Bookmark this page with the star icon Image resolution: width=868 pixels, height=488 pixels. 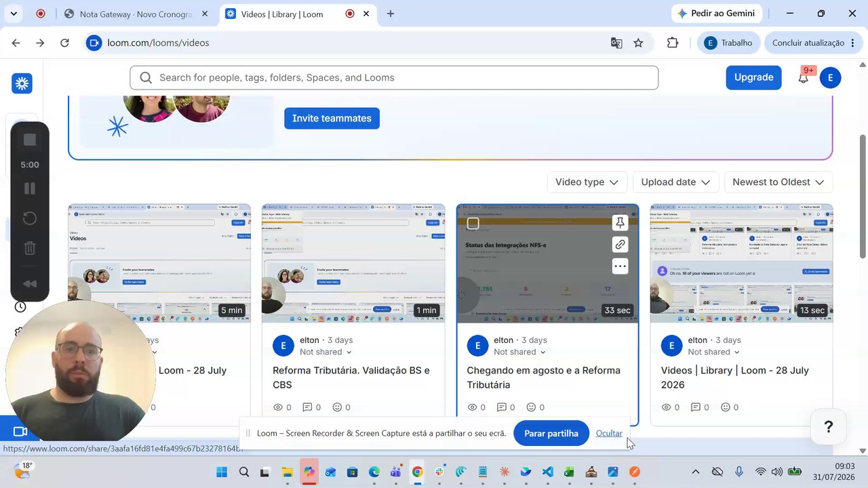[638, 43]
